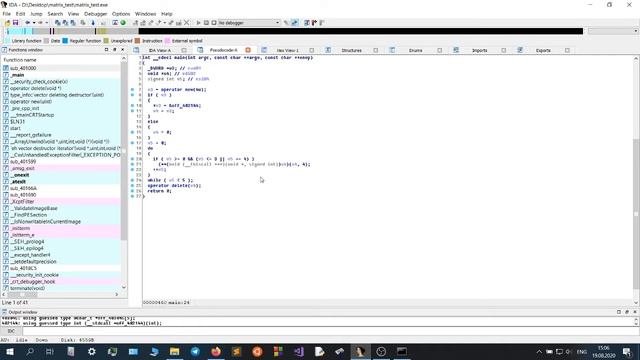The height and width of the screenshot is (360, 640).
Task: Open Telegram from the taskbar
Action: [x=195, y=351]
